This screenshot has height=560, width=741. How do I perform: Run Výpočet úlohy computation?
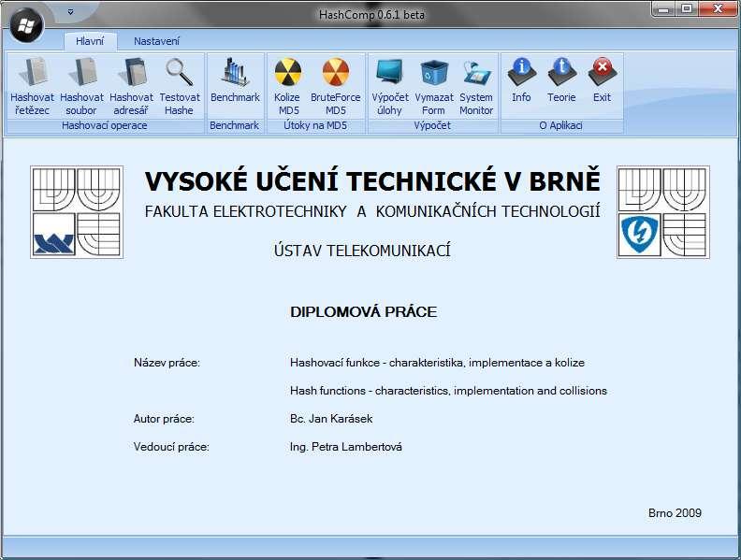(390, 86)
